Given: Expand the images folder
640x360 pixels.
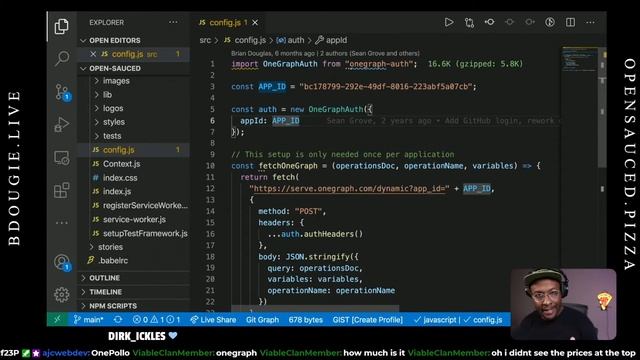Looking at the screenshot, I should click(x=116, y=81).
